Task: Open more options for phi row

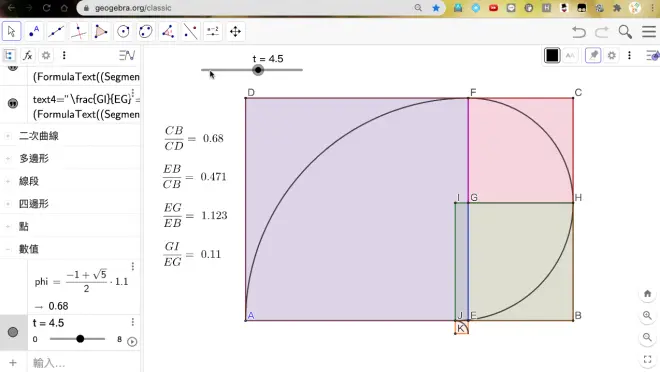Action: (133, 266)
